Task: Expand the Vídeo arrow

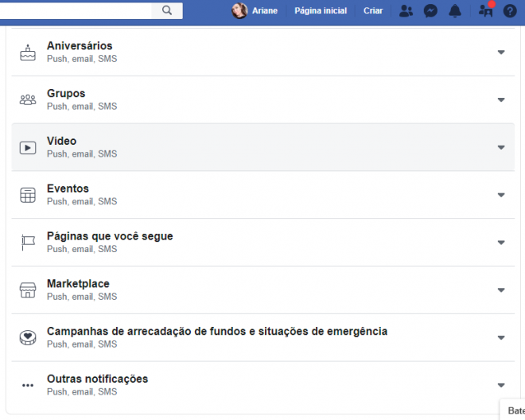Action: (x=501, y=147)
